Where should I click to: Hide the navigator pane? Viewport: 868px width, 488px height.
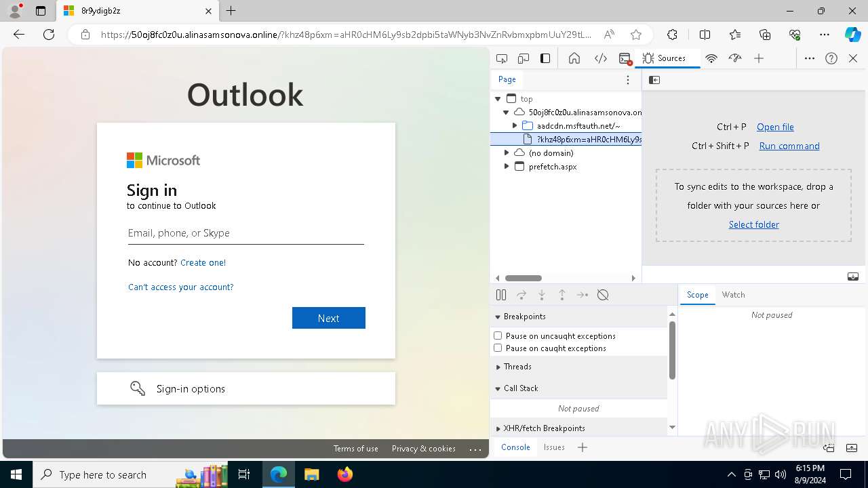pos(654,80)
